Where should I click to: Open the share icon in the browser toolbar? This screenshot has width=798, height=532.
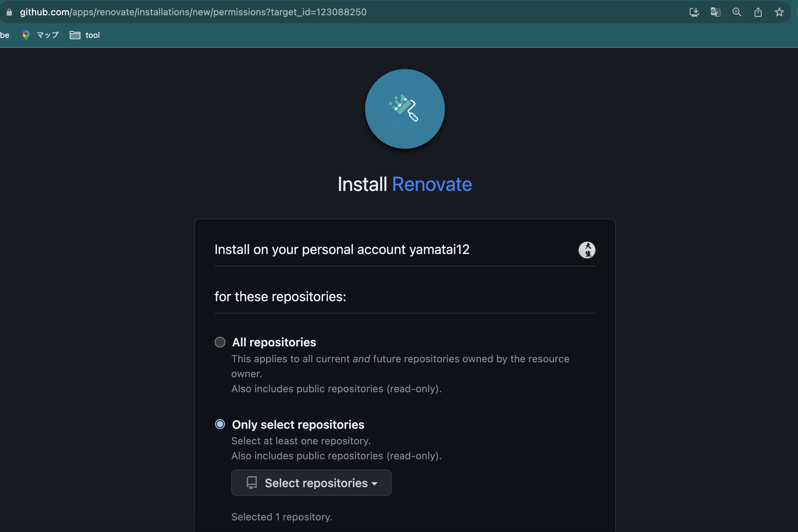(758, 12)
